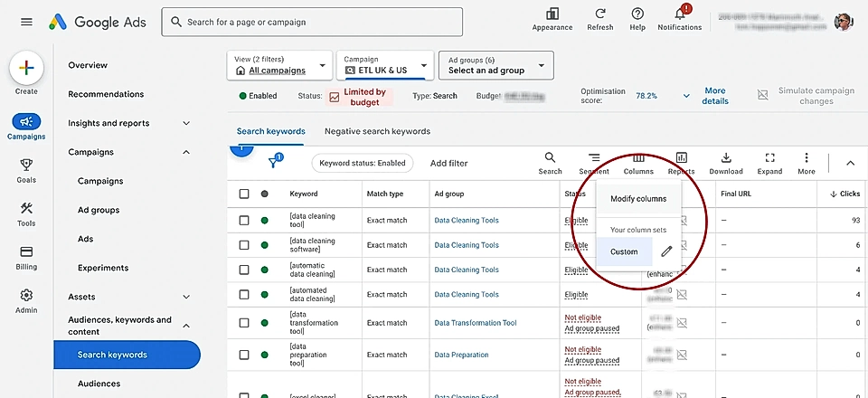The image size is (868, 398).
Task: Open Tools in the left rail
Action: coord(26,214)
